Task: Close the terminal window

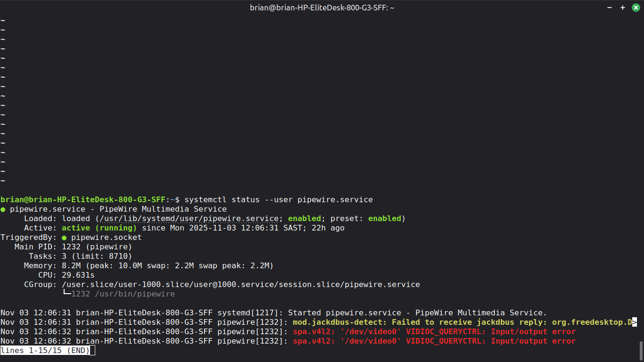Action: tap(635, 8)
